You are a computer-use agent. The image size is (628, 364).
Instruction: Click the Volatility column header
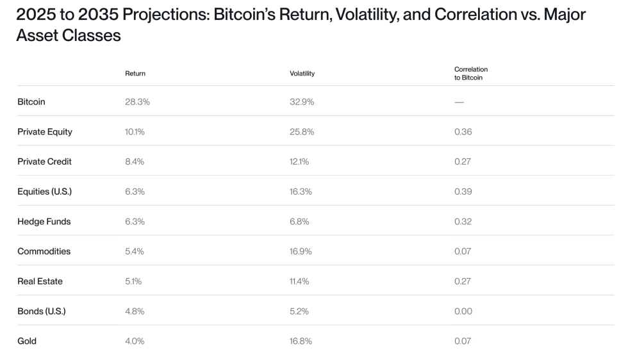[x=302, y=74]
